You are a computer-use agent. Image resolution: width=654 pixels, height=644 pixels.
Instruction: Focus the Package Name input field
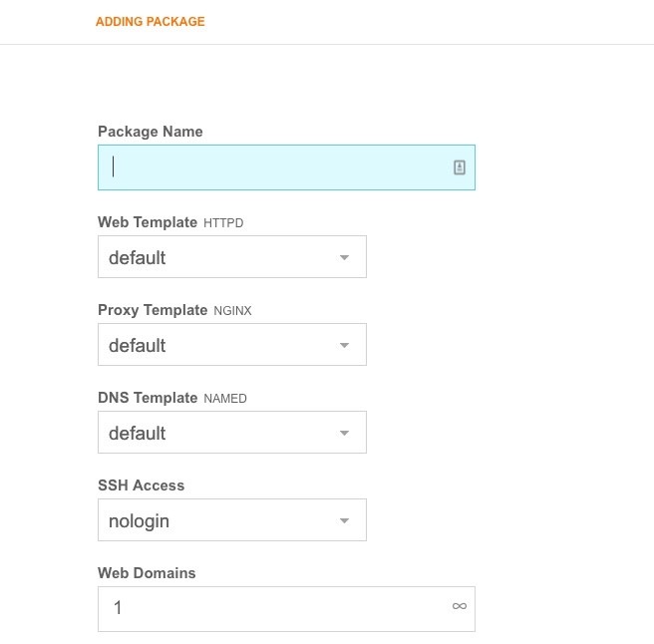[286, 167]
